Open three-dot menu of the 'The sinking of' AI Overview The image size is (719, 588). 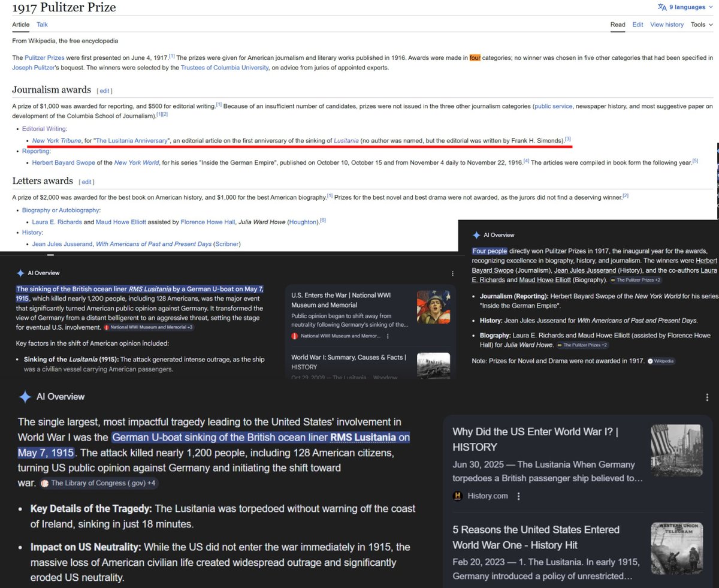click(452, 273)
